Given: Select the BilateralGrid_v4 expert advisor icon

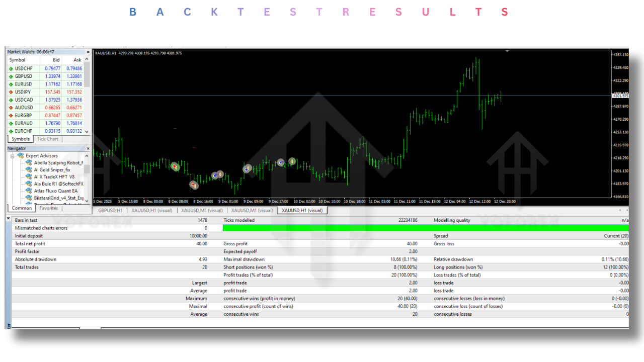Looking at the screenshot, I should pos(28,198).
